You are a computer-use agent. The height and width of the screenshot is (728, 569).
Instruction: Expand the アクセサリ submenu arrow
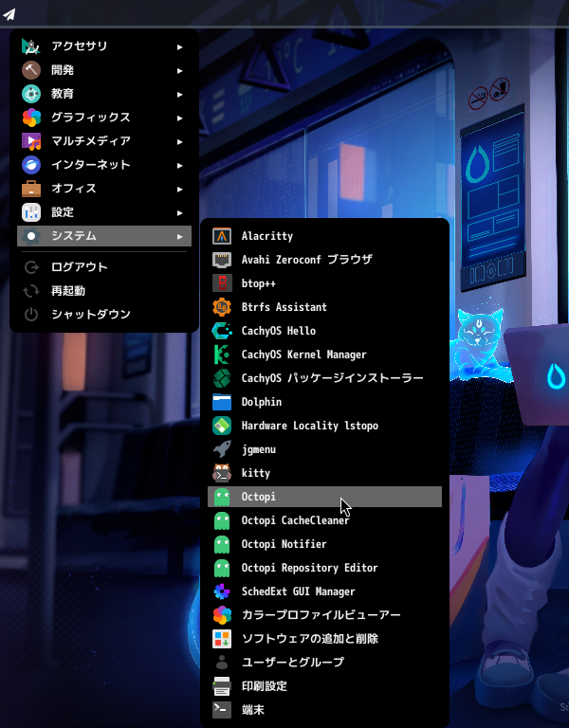(180, 46)
